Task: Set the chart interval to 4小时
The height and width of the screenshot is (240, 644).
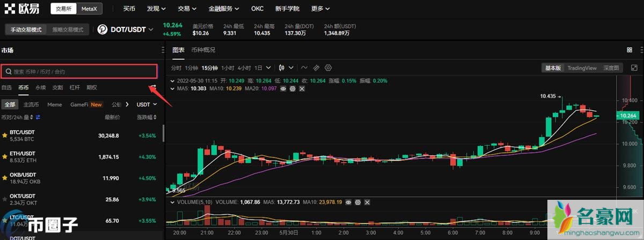Action: tap(244, 68)
